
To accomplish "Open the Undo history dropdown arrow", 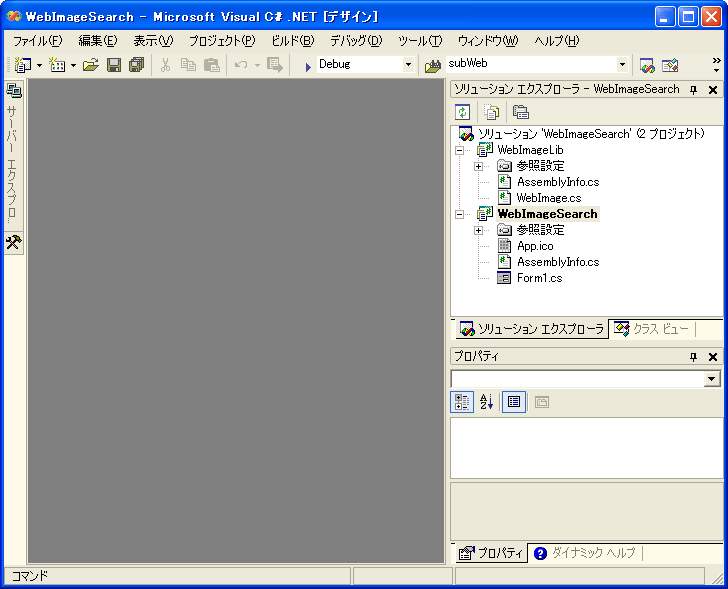I will (257, 65).
